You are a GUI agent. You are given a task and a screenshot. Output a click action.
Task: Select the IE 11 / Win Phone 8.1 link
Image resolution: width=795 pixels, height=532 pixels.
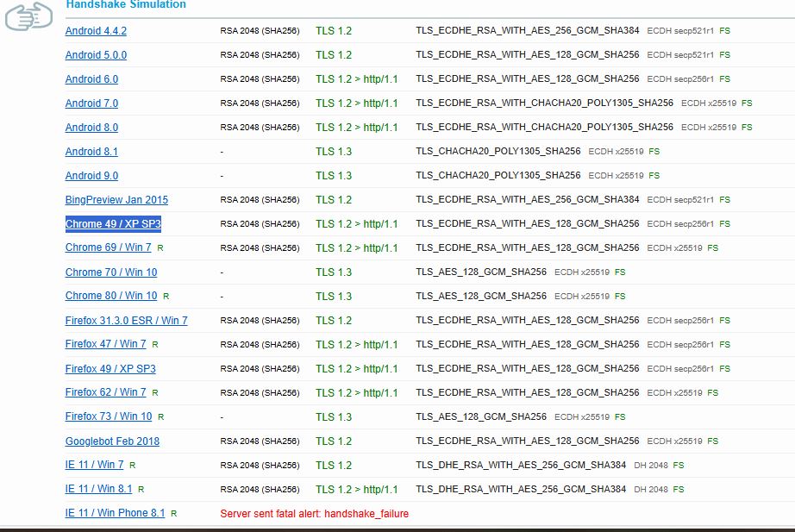[115, 514]
